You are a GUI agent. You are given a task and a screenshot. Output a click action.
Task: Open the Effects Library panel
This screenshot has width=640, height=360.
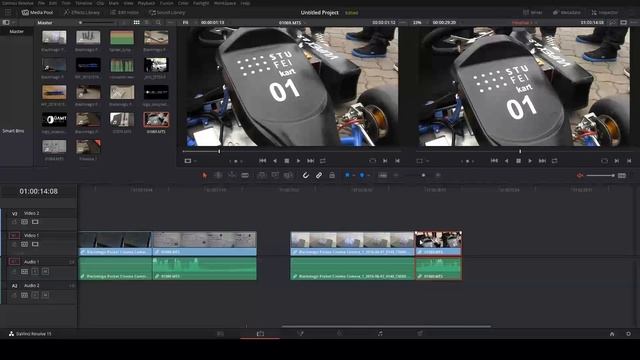click(x=82, y=12)
